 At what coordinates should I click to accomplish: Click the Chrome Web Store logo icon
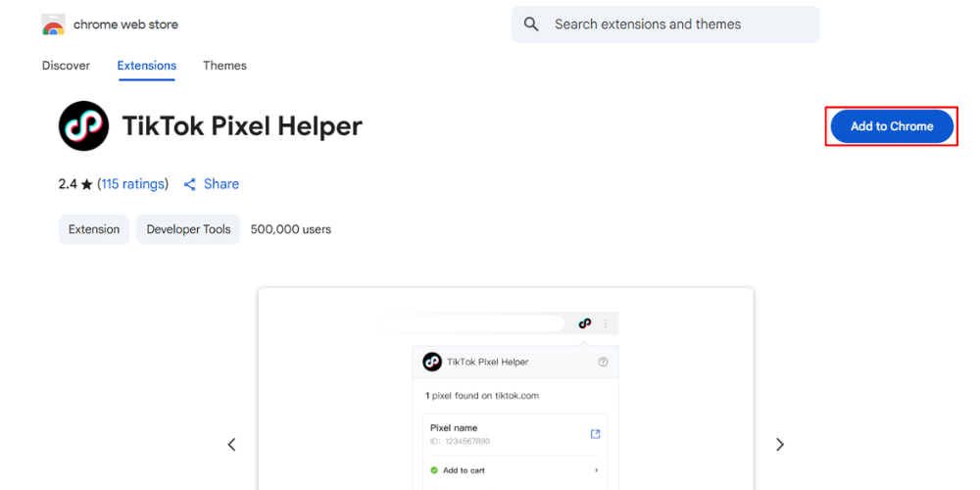(54, 24)
